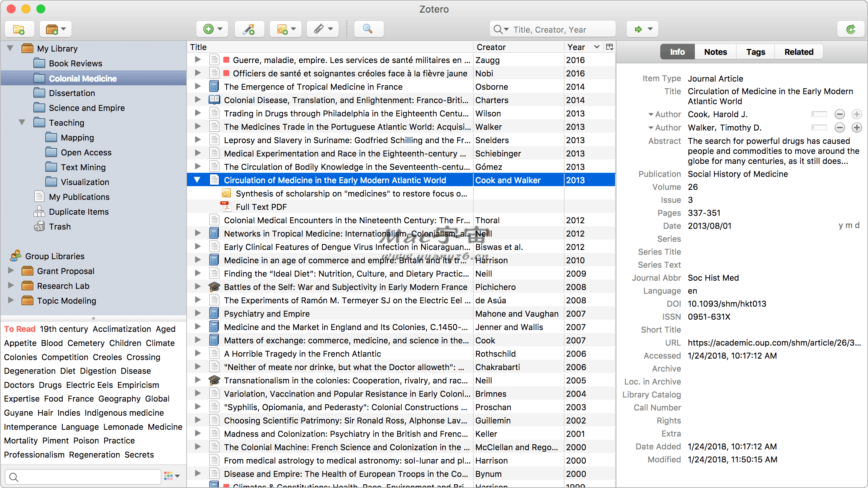The height and width of the screenshot is (488, 868).
Task: Click Add Item by Identifier wand icon
Action: (249, 29)
